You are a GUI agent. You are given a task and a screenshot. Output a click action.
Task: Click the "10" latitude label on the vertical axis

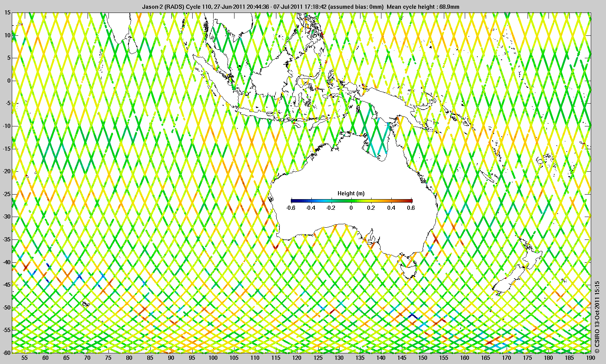[x=8, y=35]
